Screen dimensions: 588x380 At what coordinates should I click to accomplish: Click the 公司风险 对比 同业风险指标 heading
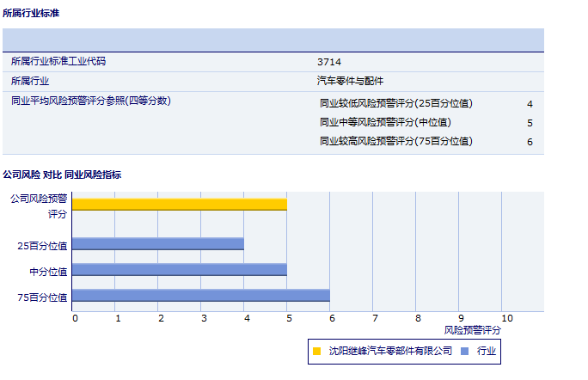[62, 175]
